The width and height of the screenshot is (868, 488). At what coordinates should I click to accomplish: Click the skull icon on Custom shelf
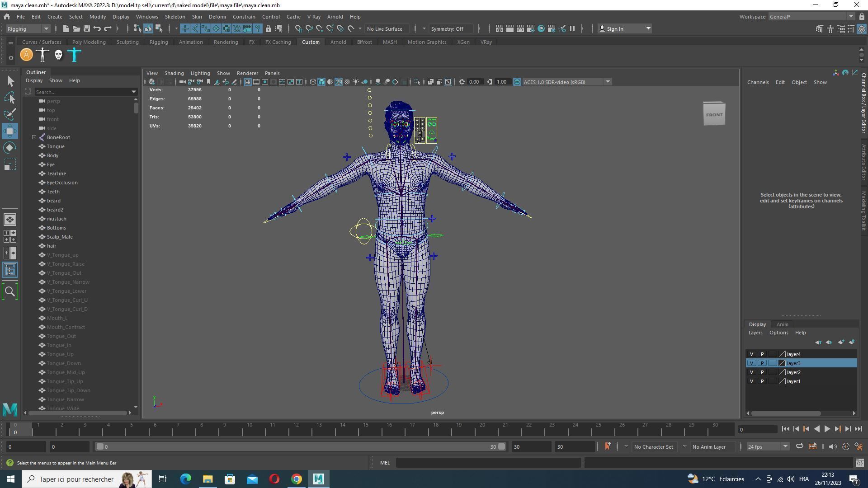(58, 55)
